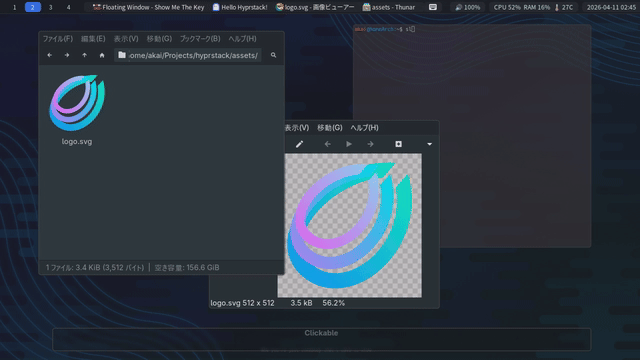Open Thunar ブックマーク(B) menu
The image size is (640, 360).
tap(200, 39)
